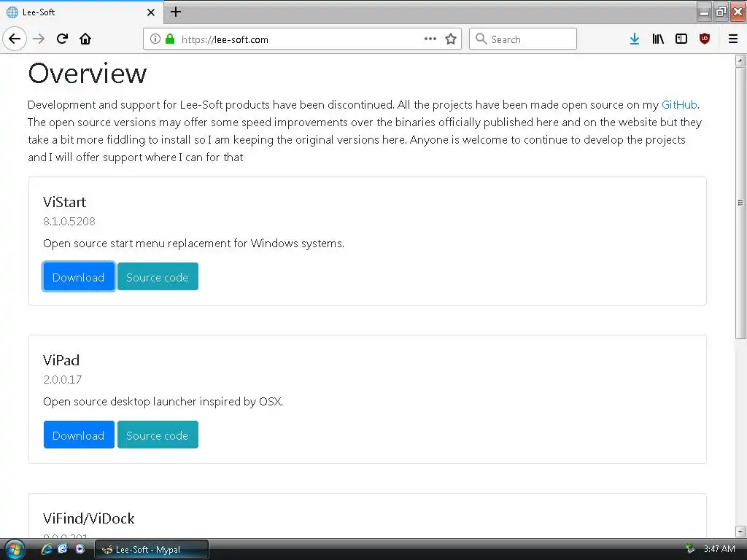Click the page scrollbar up arrow
Viewport: 747px width, 560px height.
tap(740, 60)
